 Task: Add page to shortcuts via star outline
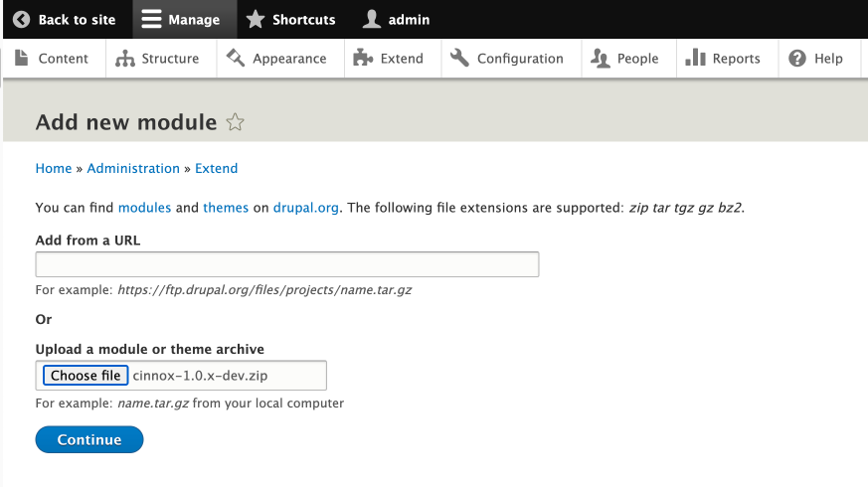(236, 122)
